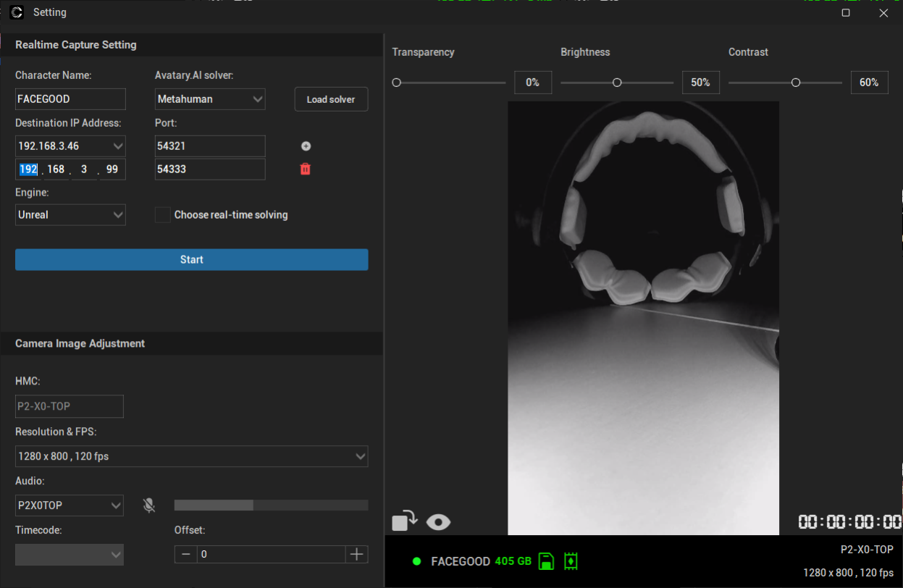Open the Engine Unreal dropdown
Screen dimensions: 903x588
click(x=70, y=215)
